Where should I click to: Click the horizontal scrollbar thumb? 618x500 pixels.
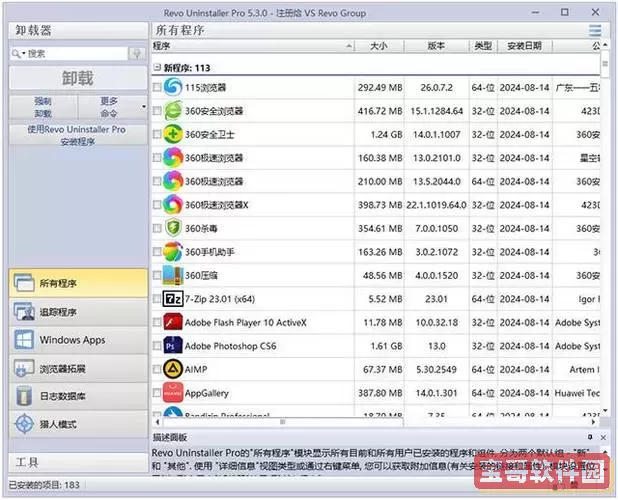click(282, 422)
